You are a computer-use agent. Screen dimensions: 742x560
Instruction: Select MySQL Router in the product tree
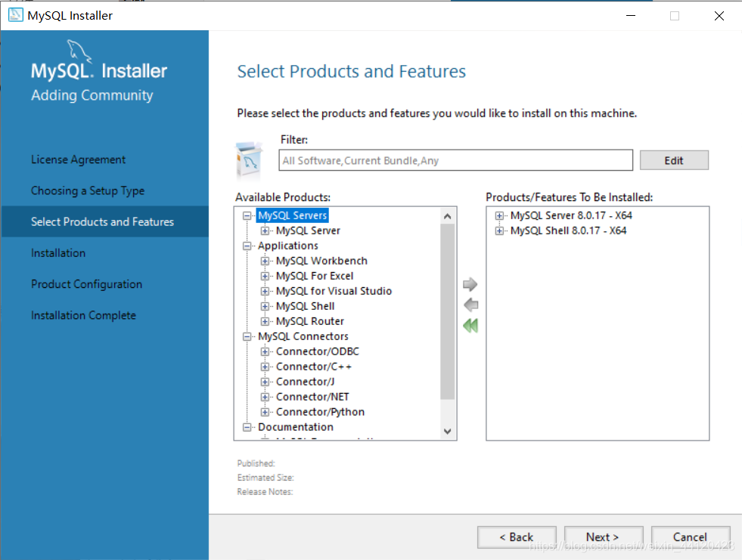coord(310,322)
